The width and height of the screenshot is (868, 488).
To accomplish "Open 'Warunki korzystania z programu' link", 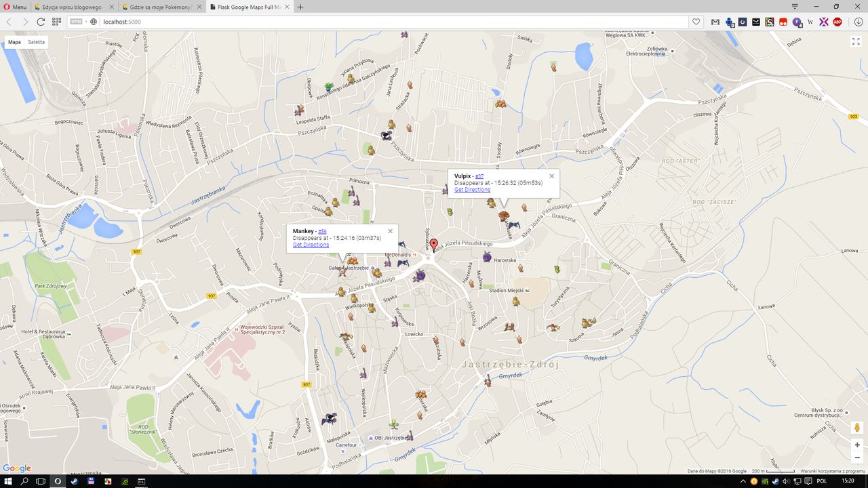I will tap(832, 471).
